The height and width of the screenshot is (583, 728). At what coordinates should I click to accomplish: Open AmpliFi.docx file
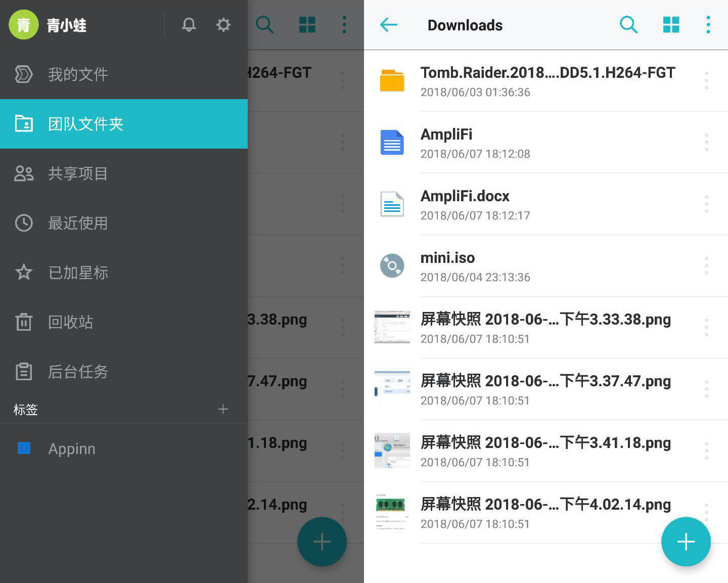tap(546, 204)
